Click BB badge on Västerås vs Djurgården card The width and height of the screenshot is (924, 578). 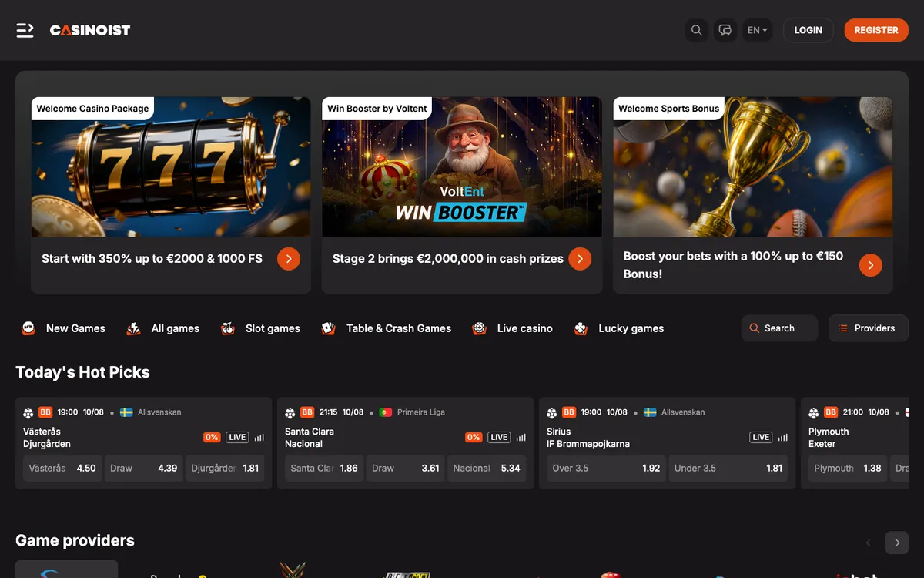tap(45, 412)
